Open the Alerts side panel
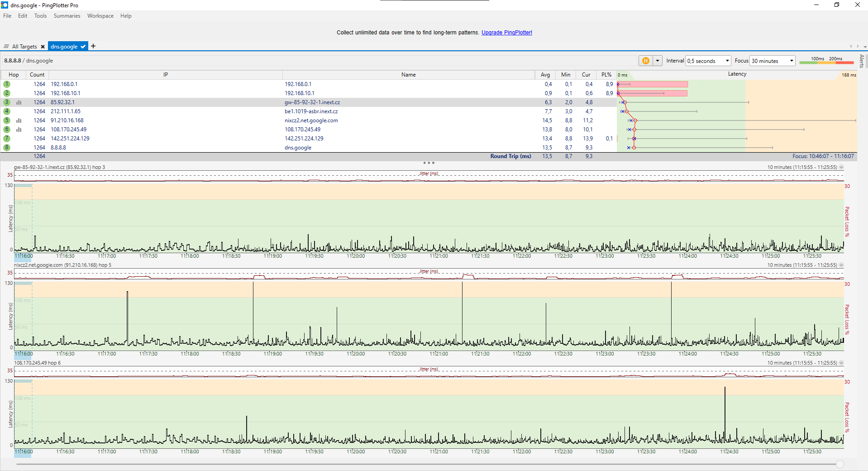 point(862,61)
